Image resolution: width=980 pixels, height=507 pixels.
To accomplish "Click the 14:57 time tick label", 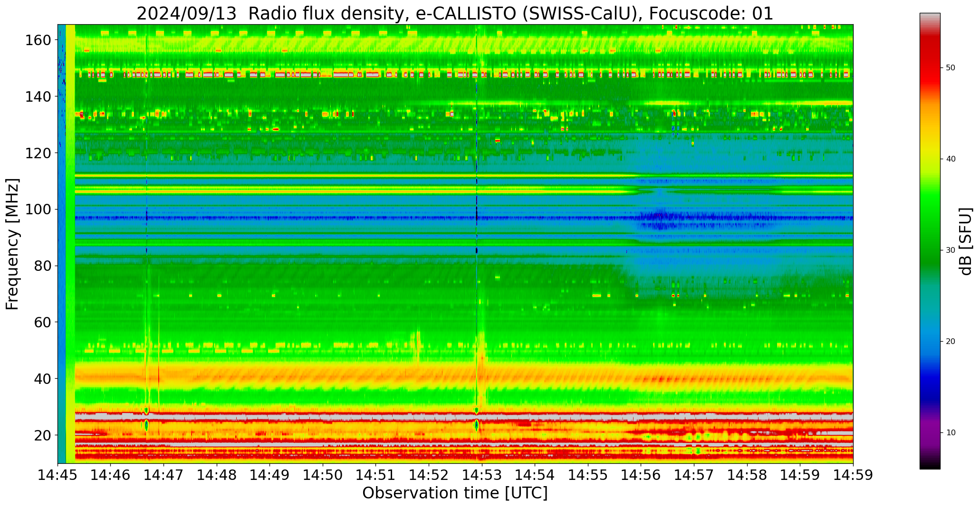I will (x=694, y=475).
